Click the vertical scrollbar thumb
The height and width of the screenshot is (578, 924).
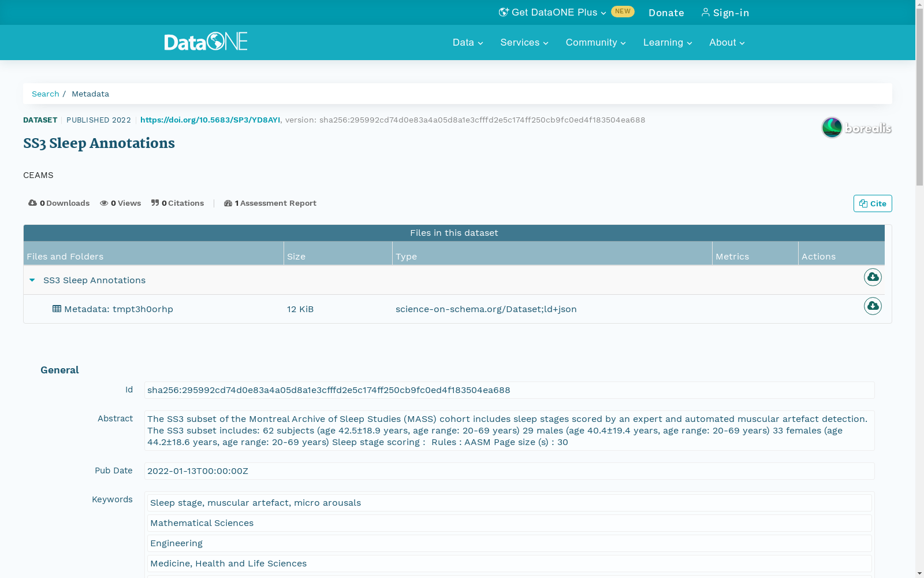(919, 98)
